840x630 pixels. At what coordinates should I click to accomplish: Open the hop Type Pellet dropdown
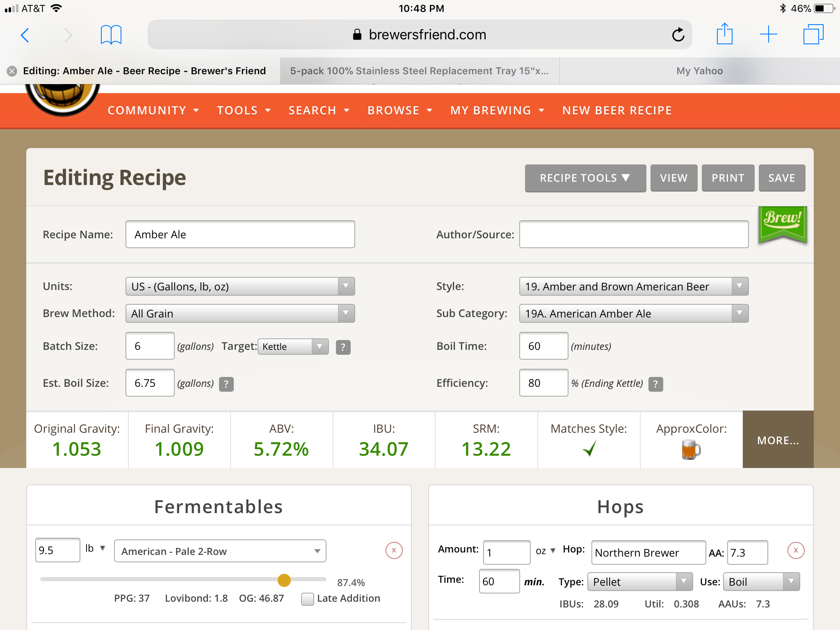click(640, 582)
